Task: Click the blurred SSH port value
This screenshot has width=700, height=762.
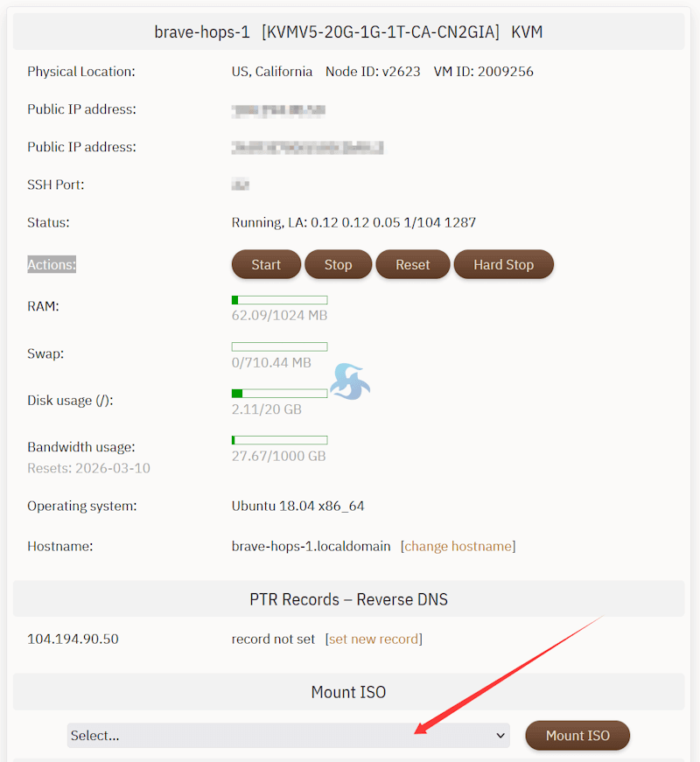Action: click(x=240, y=185)
